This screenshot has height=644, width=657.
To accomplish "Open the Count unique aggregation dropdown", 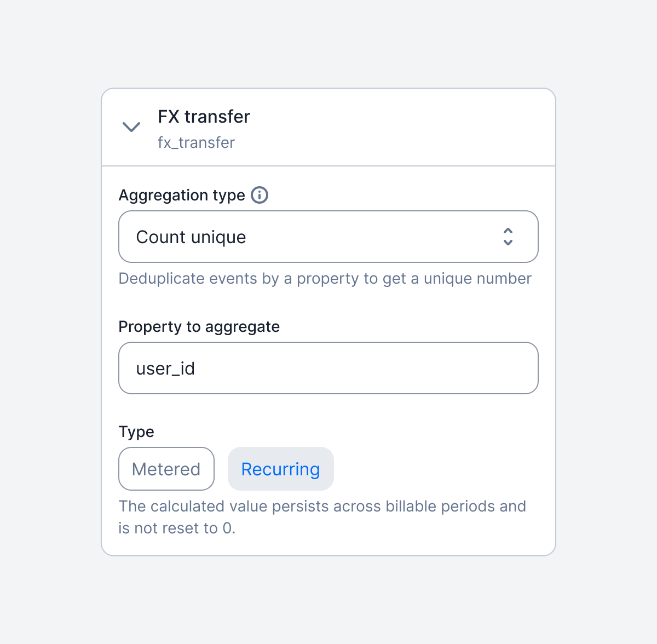I will (x=328, y=237).
